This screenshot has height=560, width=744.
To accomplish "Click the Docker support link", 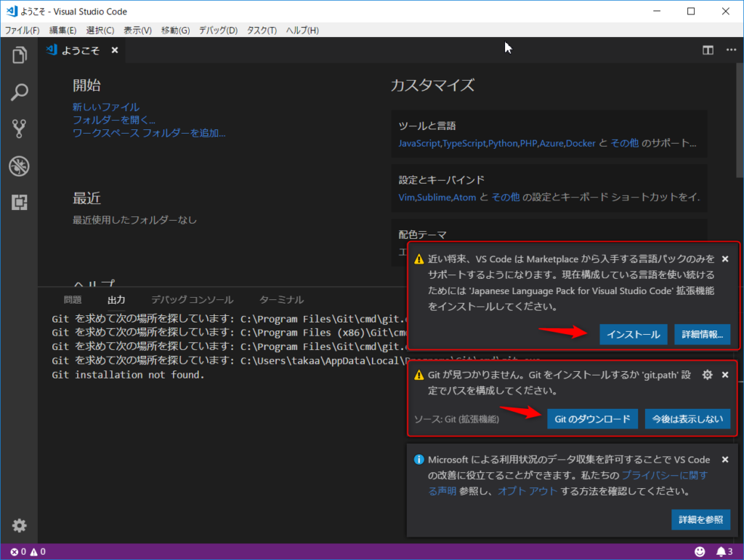I will (581, 143).
